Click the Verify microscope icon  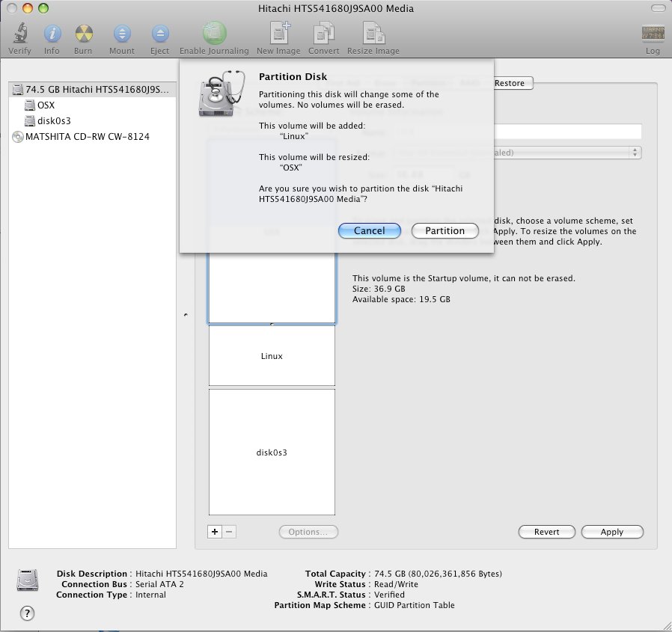(19, 33)
